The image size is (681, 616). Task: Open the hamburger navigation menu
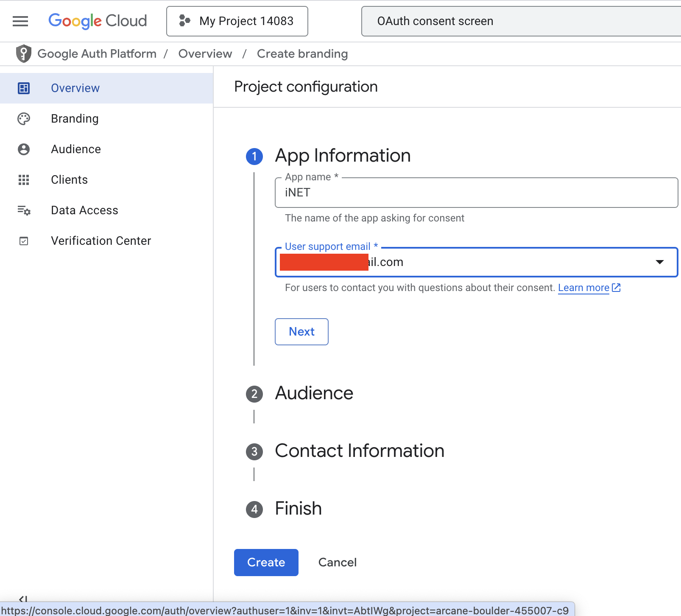click(x=20, y=21)
